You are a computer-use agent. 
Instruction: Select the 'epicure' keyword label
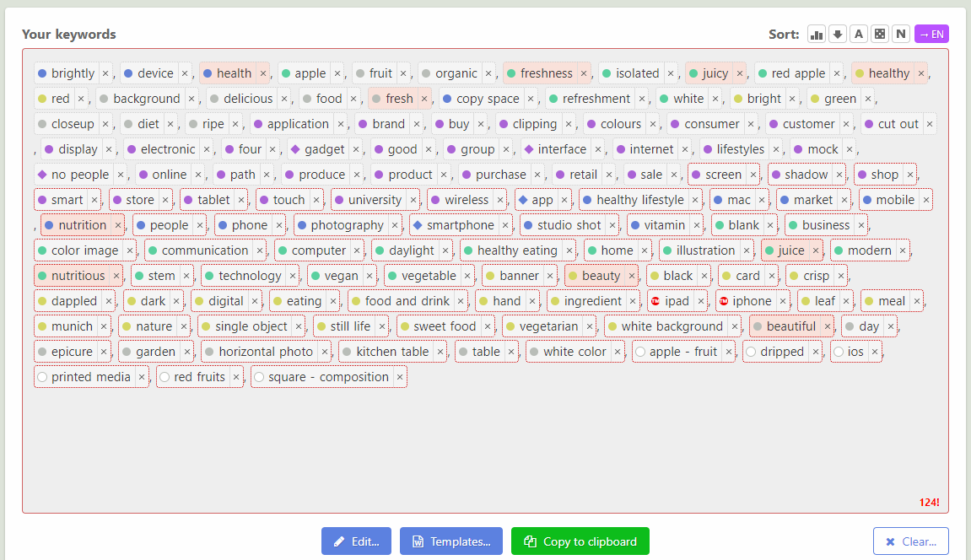(x=72, y=353)
